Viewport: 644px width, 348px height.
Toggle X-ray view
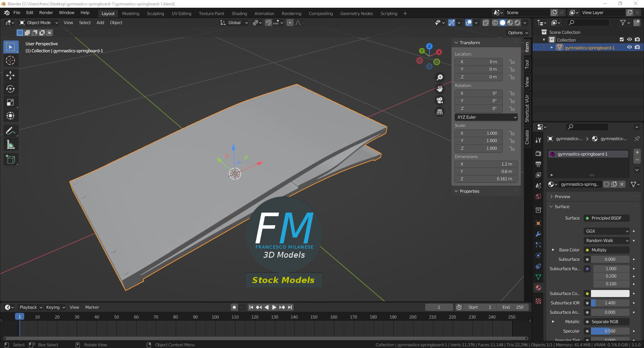coord(485,23)
